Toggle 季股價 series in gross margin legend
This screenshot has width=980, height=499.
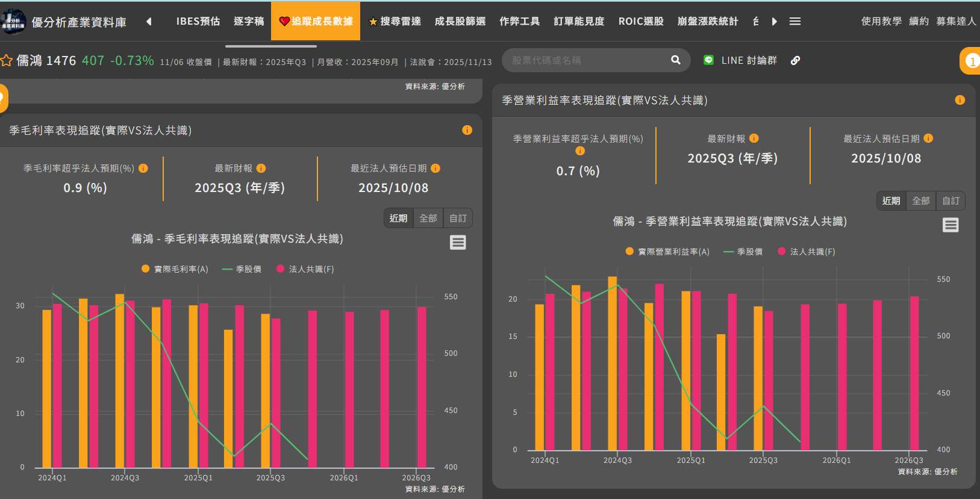[242, 269]
